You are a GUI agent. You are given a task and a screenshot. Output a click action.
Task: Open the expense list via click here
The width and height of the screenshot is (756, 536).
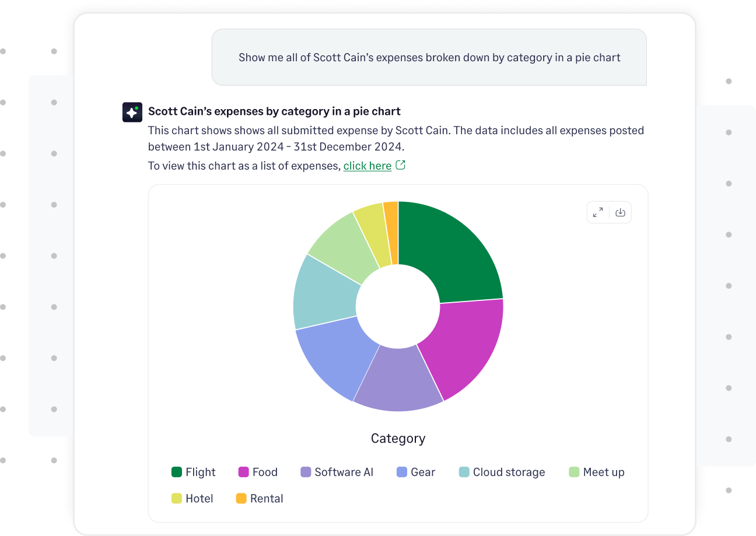tap(367, 166)
